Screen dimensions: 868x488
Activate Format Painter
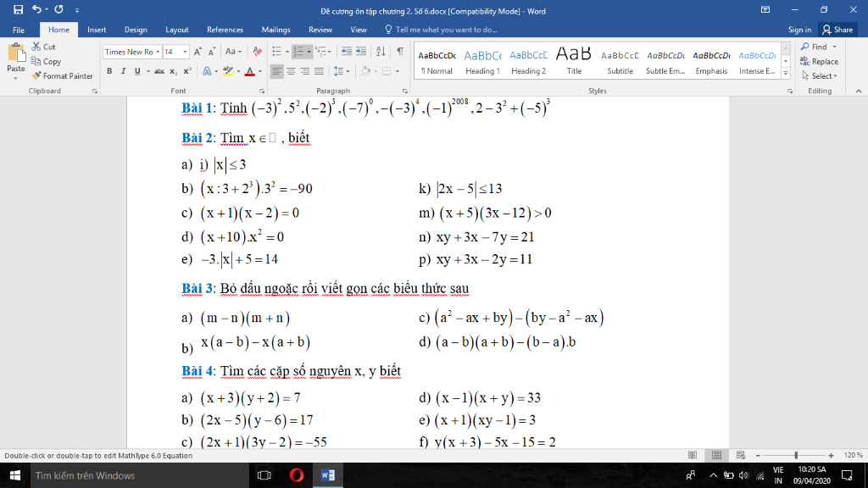pyautogui.click(x=63, y=75)
